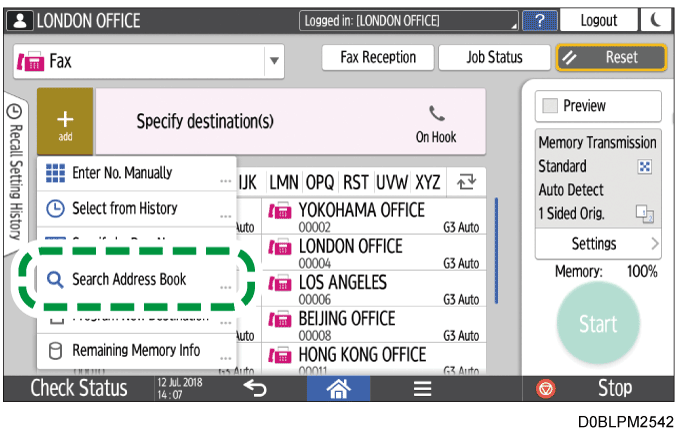Open the hamburger menu in bottom bar
The image size is (679, 431).
[422, 388]
